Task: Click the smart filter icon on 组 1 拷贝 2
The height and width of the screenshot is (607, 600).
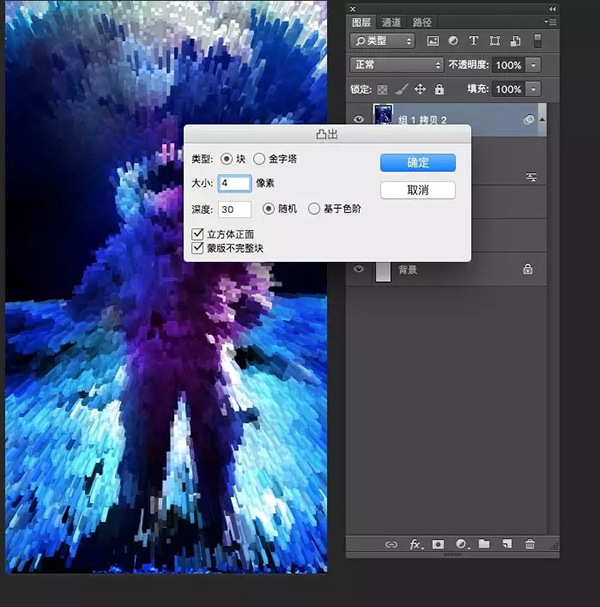Action: tap(528, 120)
